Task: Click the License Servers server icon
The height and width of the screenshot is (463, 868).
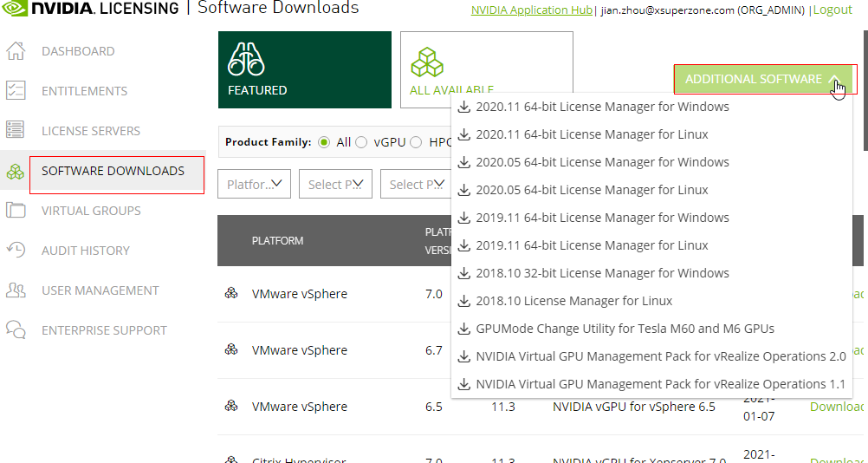Action: click(x=16, y=131)
